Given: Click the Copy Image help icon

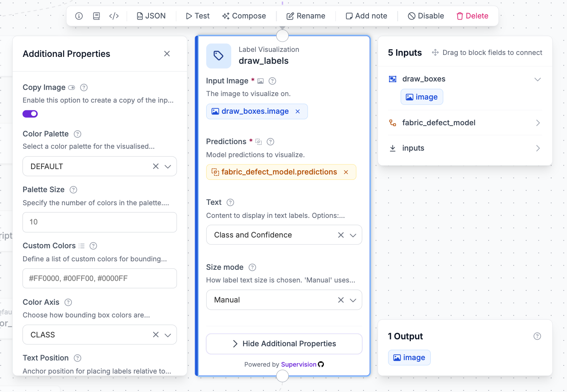Looking at the screenshot, I should pyautogui.click(x=84, y=88).
